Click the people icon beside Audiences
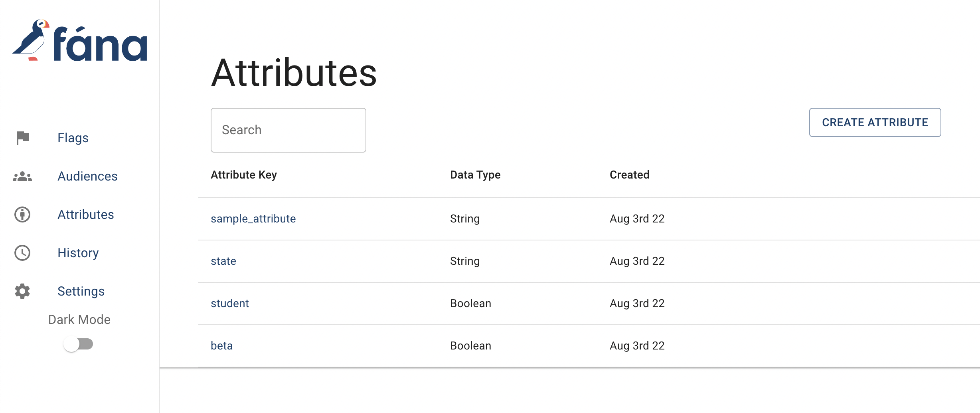This screenshot has height=413, width=980. (22, 176)
